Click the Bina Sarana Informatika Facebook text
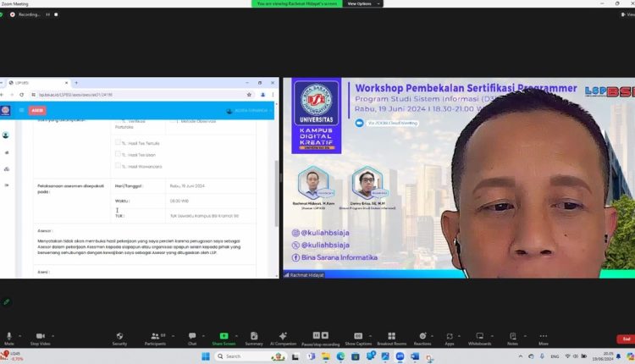This screenshot has height=364, width=635. [x=340, y=257]
